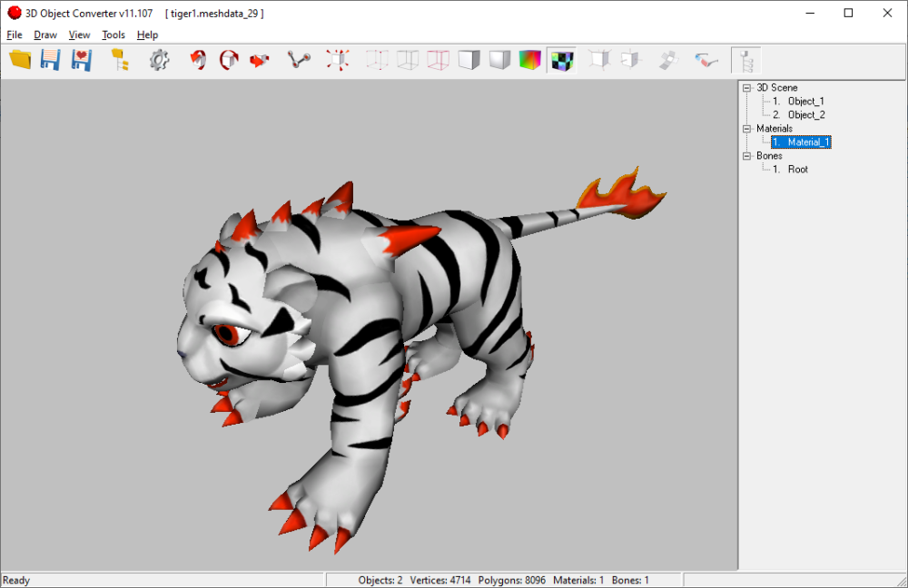Viewport: 908px width, 588px height.
Task: Open the Tools menu
Action: 113,34
